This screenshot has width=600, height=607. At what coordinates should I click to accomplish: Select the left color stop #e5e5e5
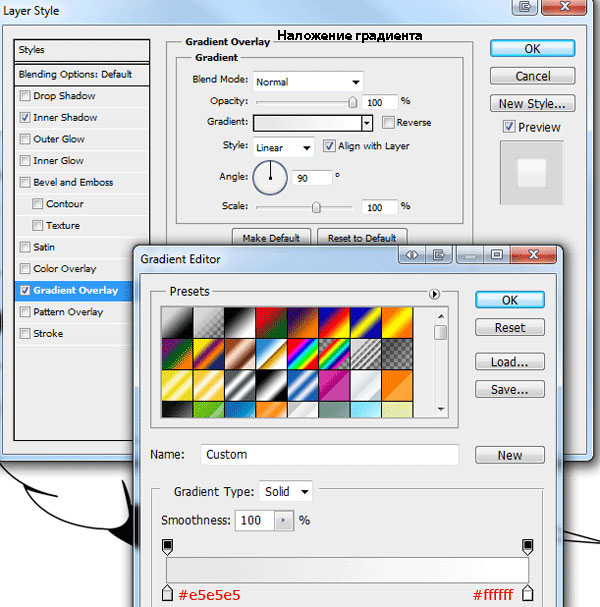pos(167,594)
